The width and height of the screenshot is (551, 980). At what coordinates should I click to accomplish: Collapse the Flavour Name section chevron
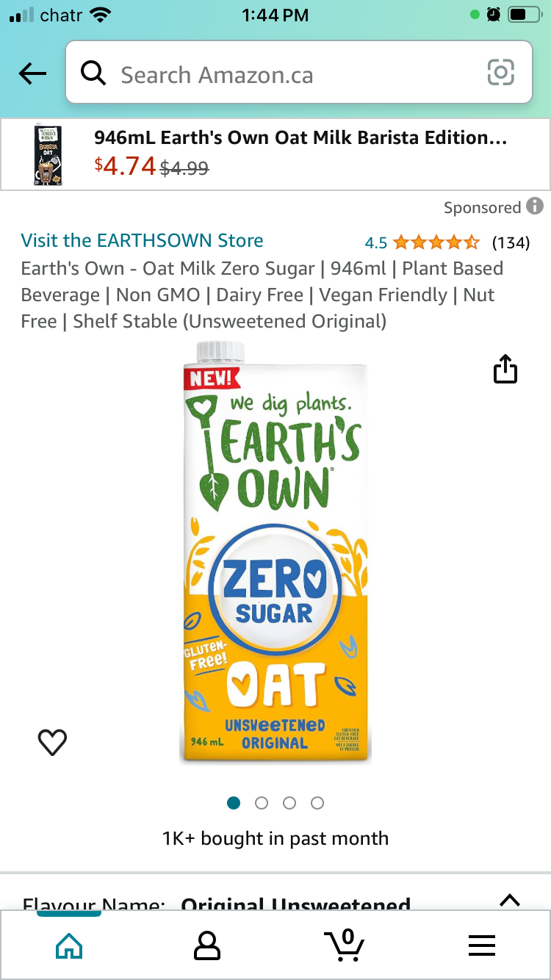click(x=510, y=900)
